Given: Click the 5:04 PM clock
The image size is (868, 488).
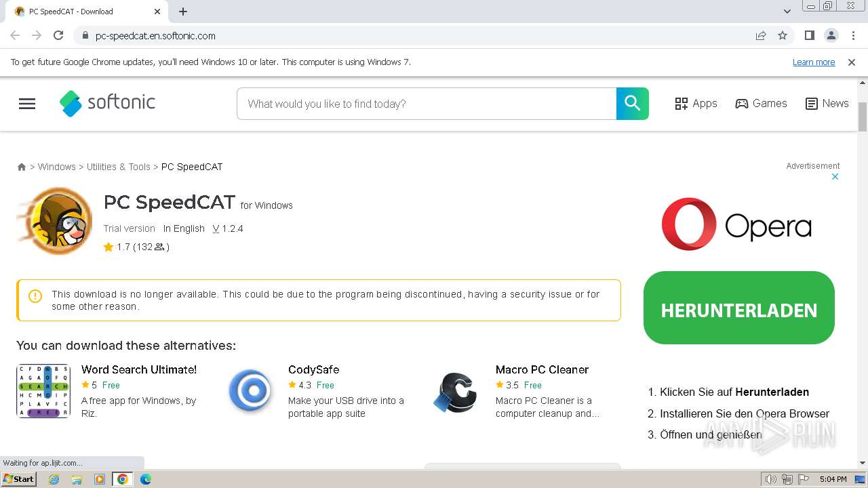Looking at the screenshot, I should (x=833, y=479).
